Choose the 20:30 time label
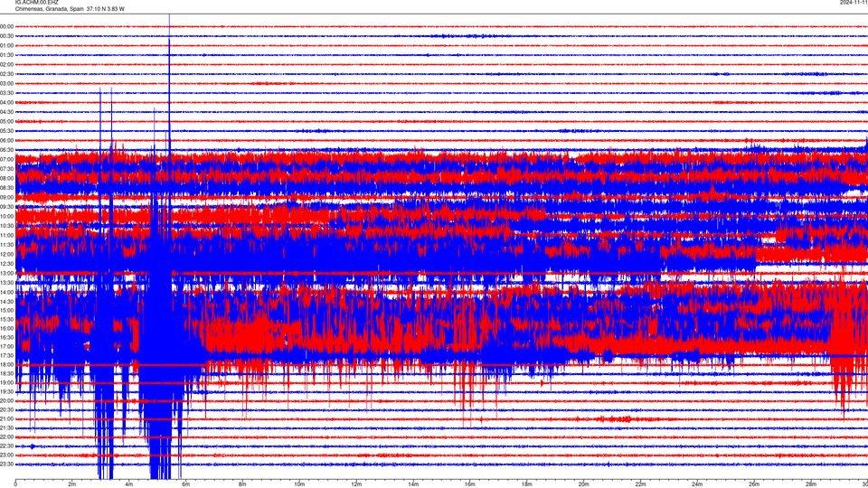 pos(7,410)
